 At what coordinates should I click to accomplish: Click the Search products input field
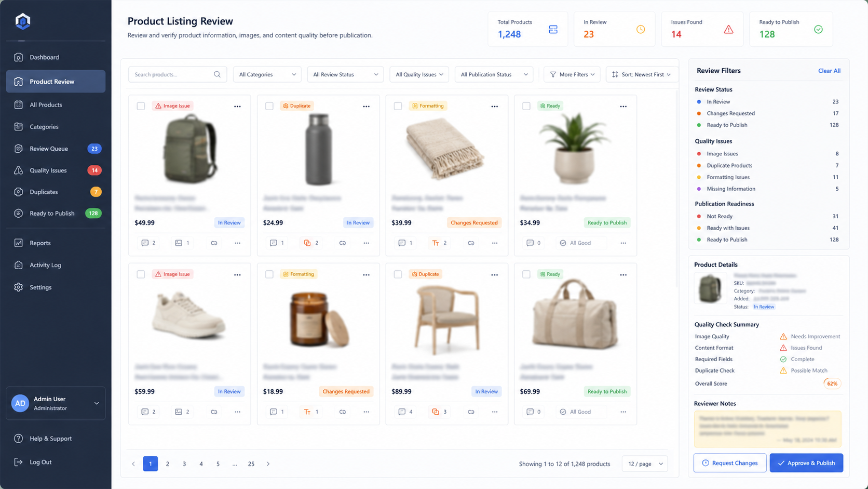pyautogui.click(x=178, y=74)
